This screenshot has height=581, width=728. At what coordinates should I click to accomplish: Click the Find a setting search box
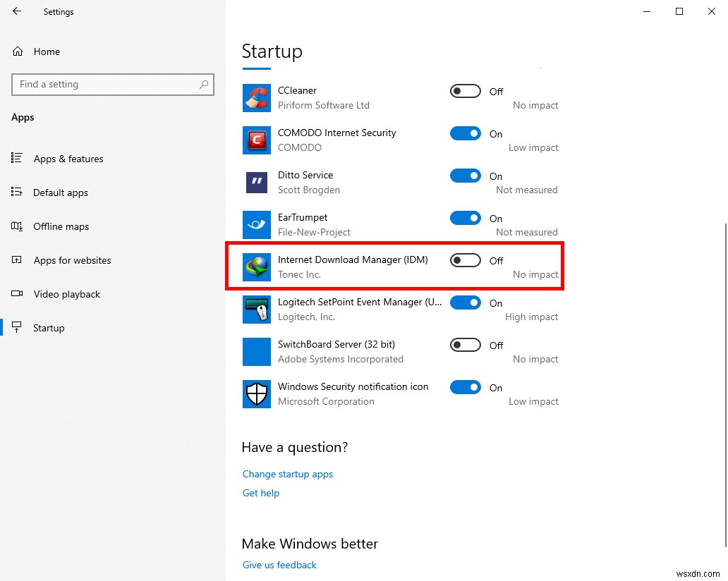113,84
